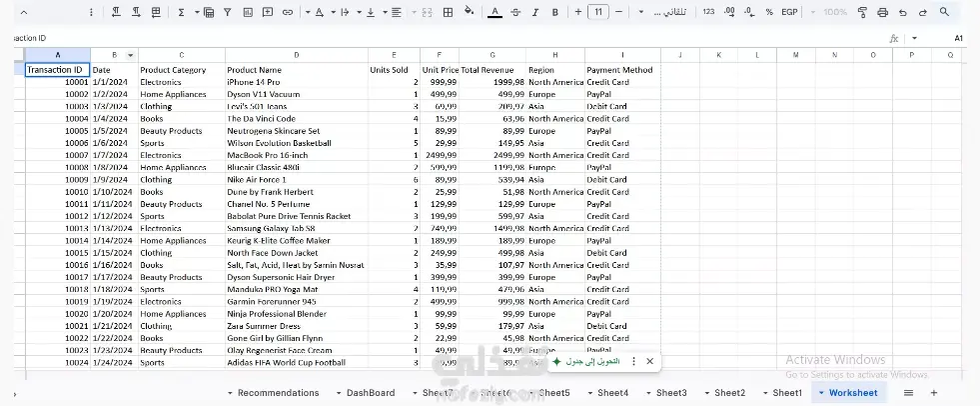Select the Worksheet tab
The image size is (980, 406).
(x=853, y=393)
